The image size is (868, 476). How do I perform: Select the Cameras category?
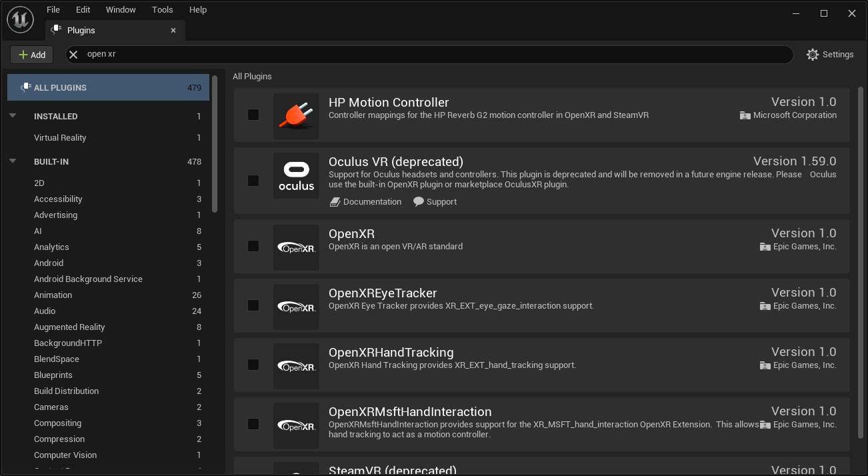[108, 407]
